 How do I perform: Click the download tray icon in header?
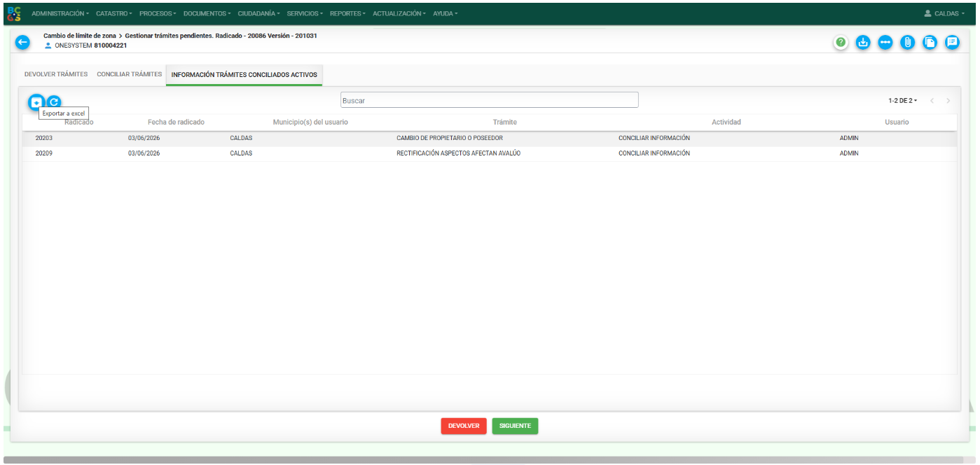click(x=864, y=42)
